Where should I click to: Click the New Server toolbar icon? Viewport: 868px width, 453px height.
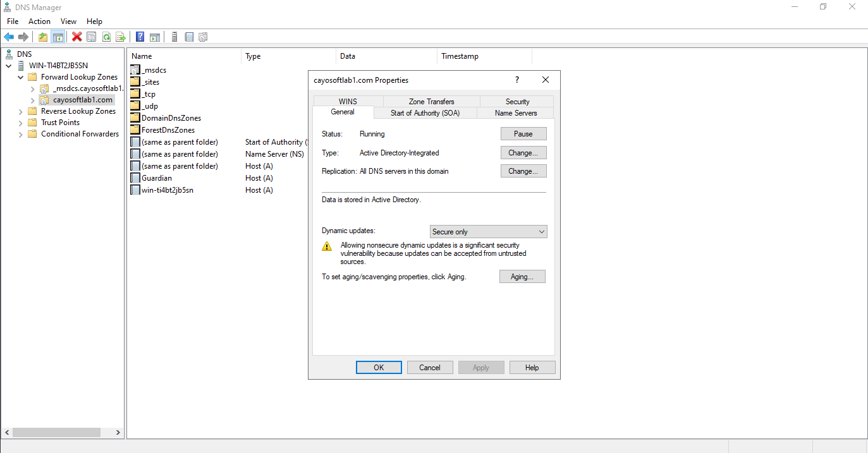pyautogui.click(x=174, y=37)
